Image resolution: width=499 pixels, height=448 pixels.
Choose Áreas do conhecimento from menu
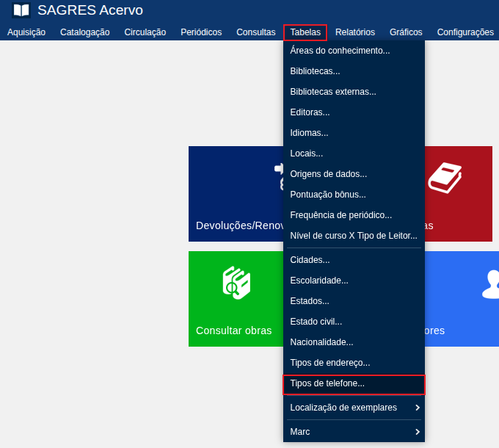[340, 51]
